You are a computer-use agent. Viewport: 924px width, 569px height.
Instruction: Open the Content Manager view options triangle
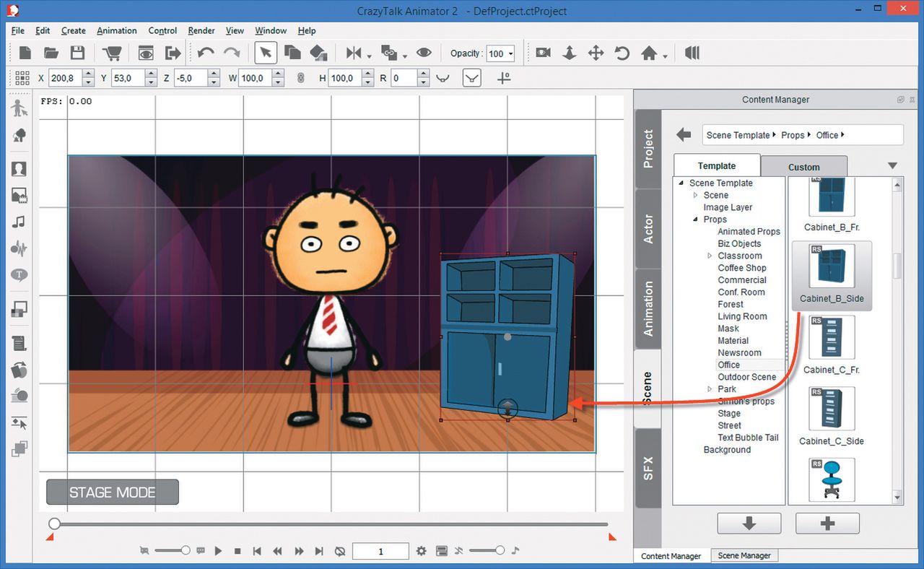(x=892, y=166)
